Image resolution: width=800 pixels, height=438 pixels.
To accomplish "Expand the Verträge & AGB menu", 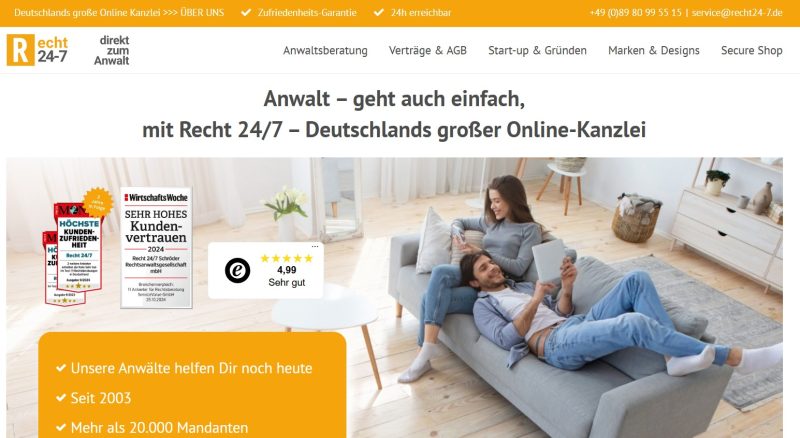I will 428,51.
